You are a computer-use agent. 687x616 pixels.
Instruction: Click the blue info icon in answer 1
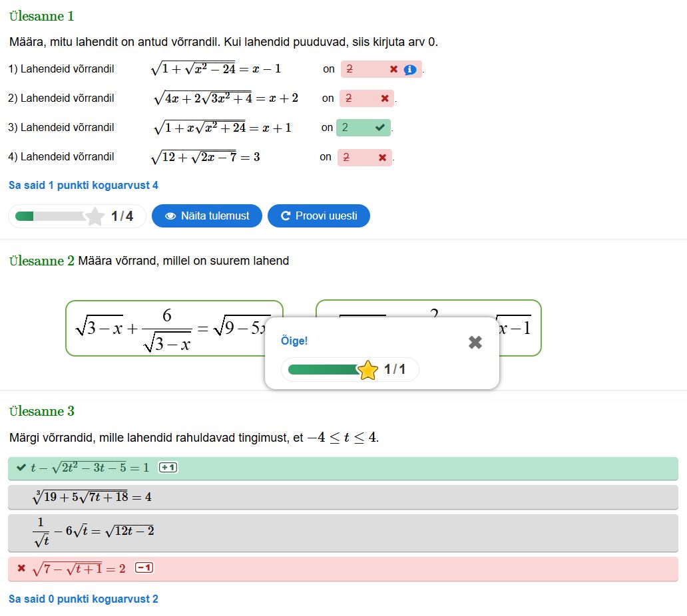coord(410,69)
